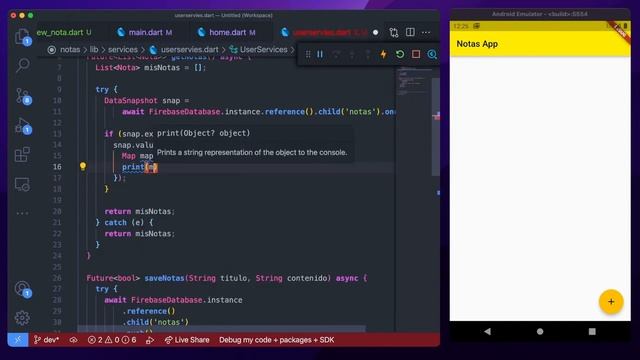This screenshot has width=640, height=360.
Task: Tap the Recents button in Android emulator
Action: (x=592, y=331)
